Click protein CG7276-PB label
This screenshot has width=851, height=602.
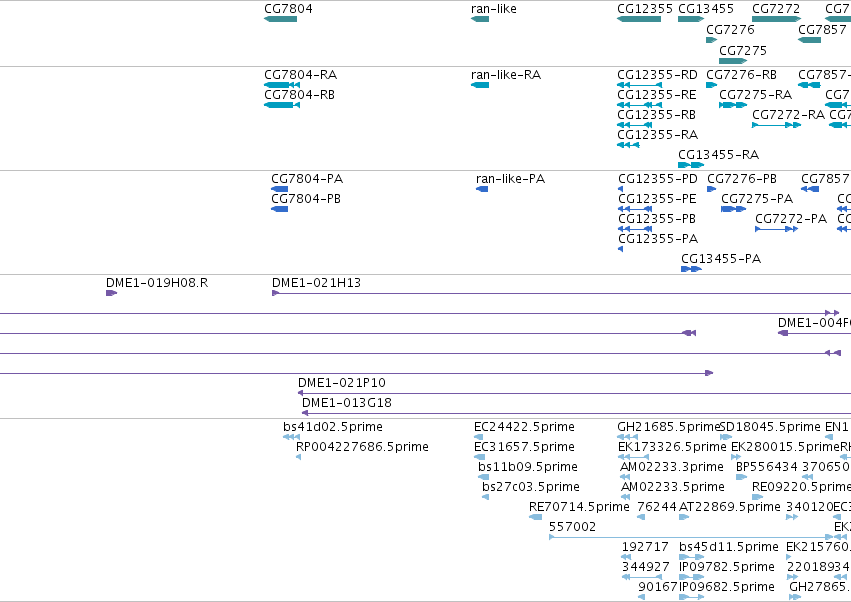click(x=742, y=179)
